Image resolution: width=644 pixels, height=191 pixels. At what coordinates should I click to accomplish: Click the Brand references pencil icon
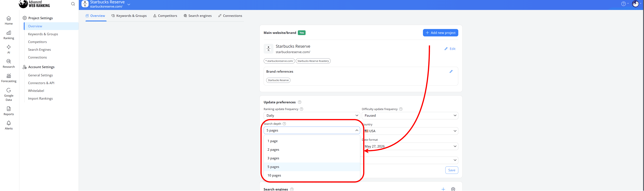click(451, 72)
